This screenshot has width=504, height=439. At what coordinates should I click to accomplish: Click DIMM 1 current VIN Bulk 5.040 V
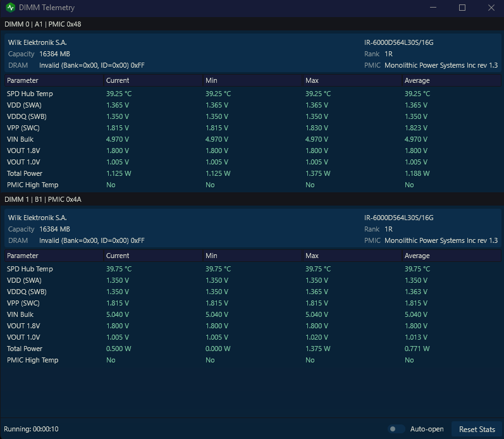(118, 314)
